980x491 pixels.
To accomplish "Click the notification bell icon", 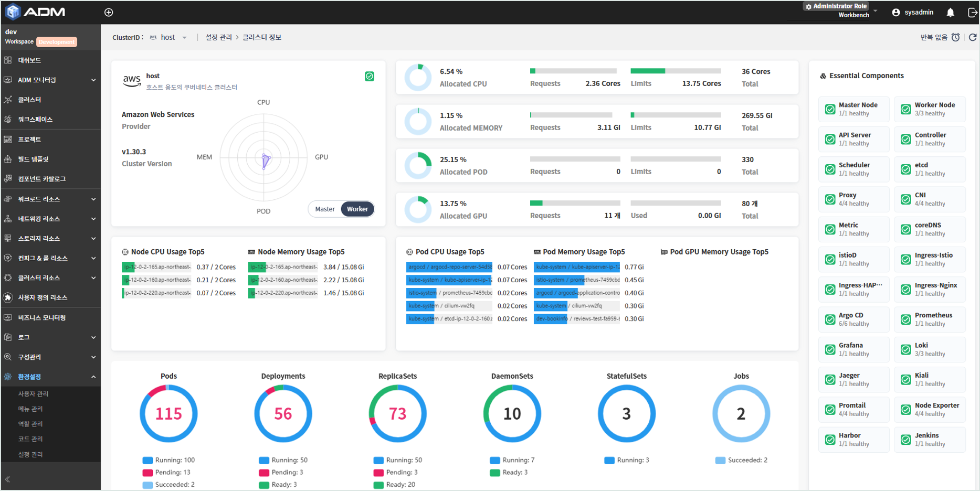I will [950, 12].
